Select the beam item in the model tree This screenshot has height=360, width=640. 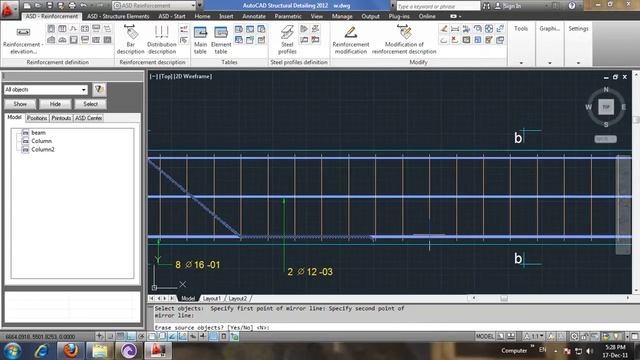point(38,133)
